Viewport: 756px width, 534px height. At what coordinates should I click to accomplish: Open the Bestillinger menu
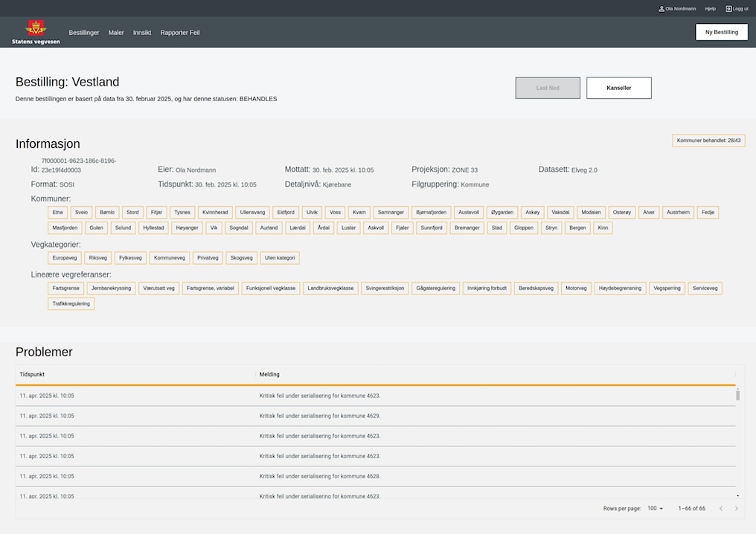(84, 33)
